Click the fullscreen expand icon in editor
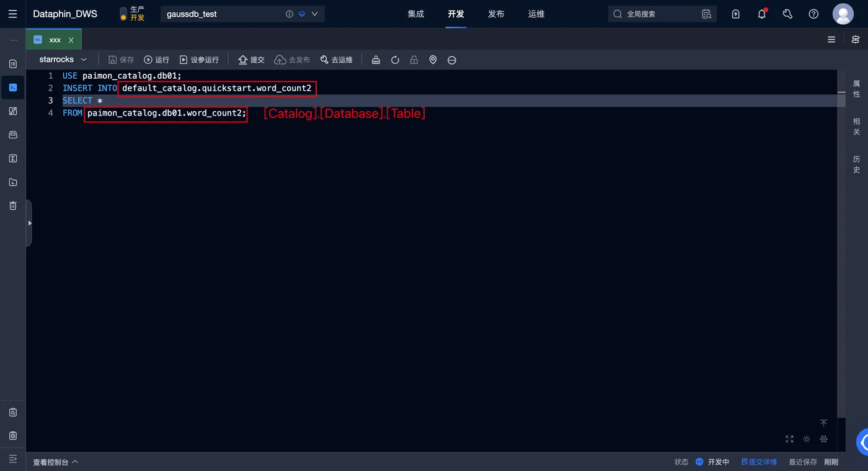868x471 pixels. [789, 439]
